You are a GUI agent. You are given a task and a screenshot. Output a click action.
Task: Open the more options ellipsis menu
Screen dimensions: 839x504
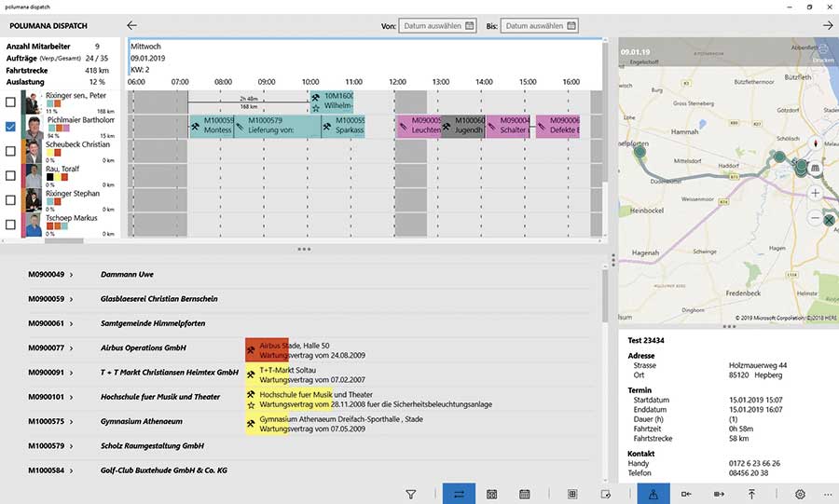click(829, 495)
